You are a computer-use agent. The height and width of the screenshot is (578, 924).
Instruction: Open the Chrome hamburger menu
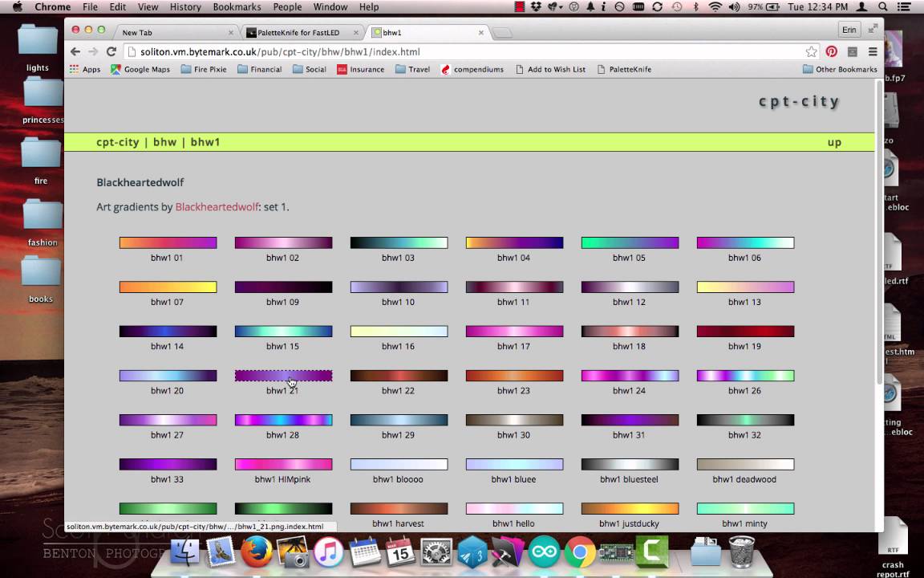point(873,51)
